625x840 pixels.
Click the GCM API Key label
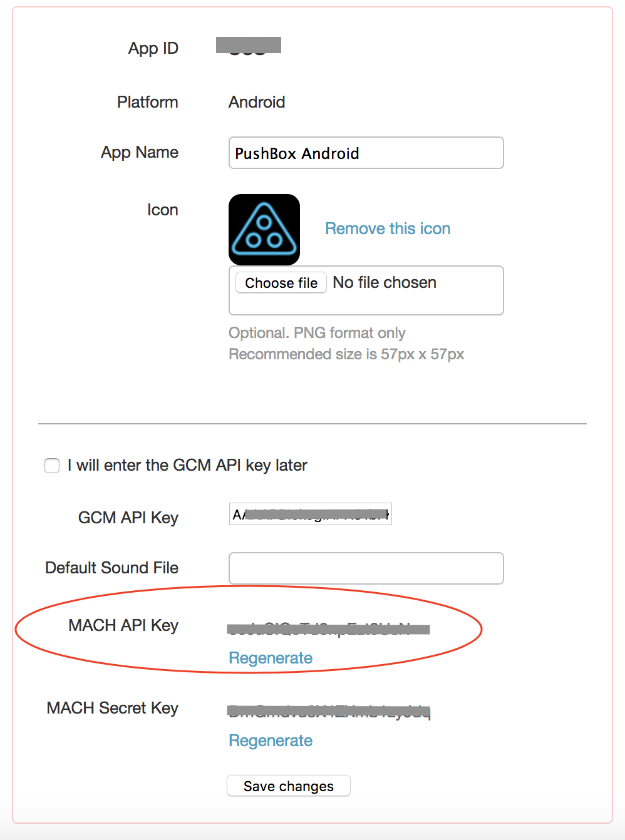(x=128, y=518)
